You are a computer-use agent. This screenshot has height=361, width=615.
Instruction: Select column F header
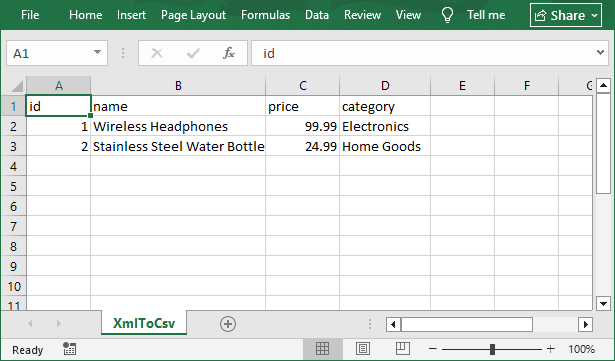[526, 86]
